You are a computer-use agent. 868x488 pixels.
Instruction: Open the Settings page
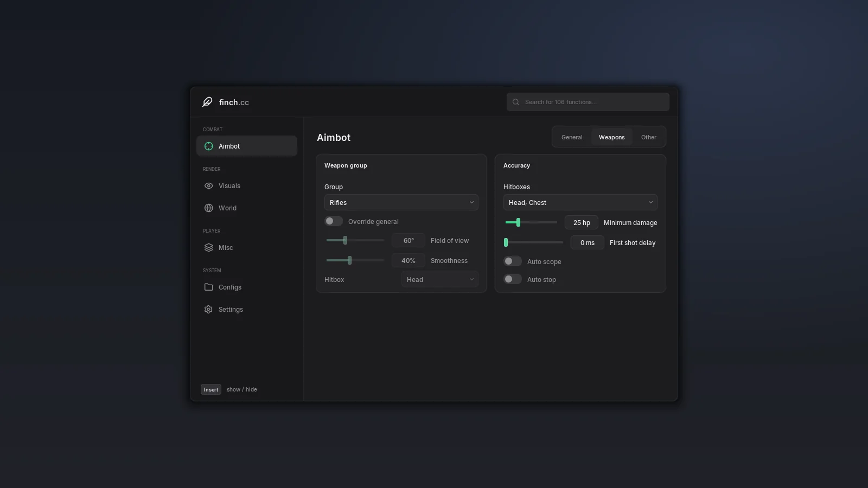click(x=247, y=309)
